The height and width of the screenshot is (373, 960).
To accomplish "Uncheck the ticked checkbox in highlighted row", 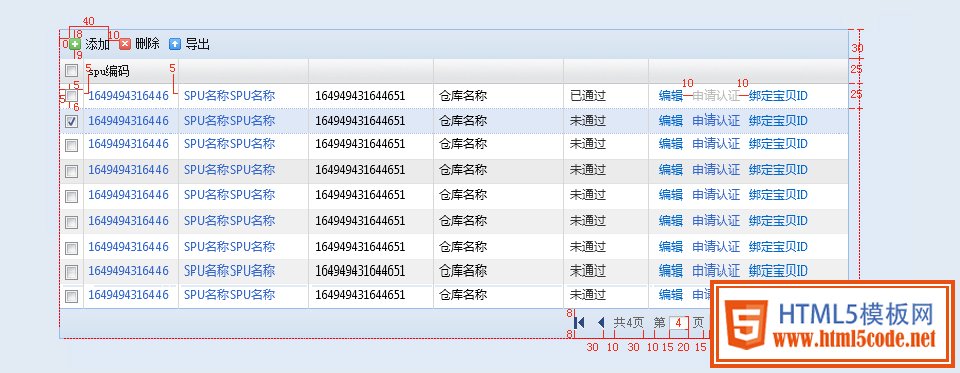I will (72, 121).
